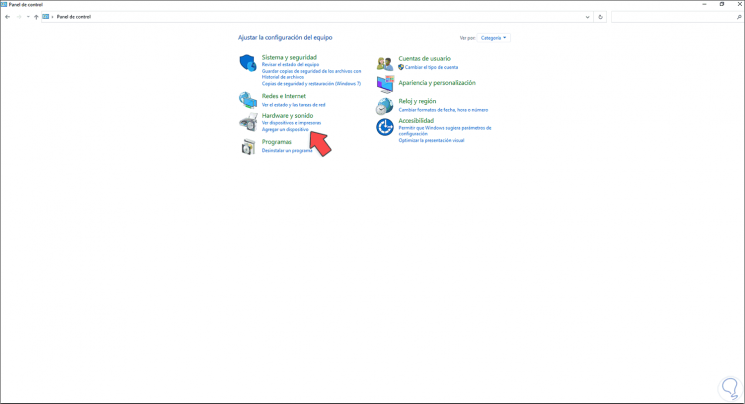
Task: Click the Panel de control breadcrumb in address bar
Action: point(74,17)
